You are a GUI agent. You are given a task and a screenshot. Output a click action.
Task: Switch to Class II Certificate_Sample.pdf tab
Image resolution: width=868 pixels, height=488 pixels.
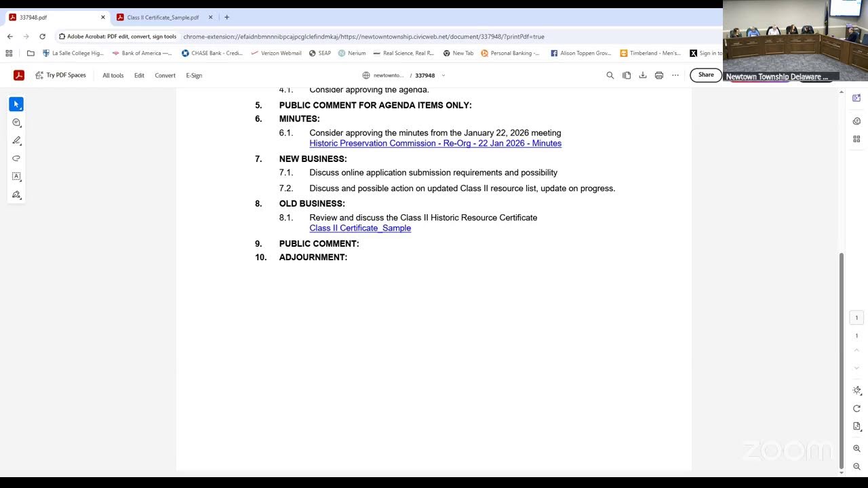point(163,17)
